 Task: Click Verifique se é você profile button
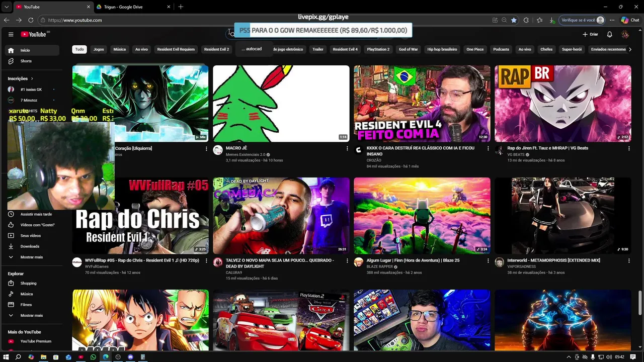point(582,20)
